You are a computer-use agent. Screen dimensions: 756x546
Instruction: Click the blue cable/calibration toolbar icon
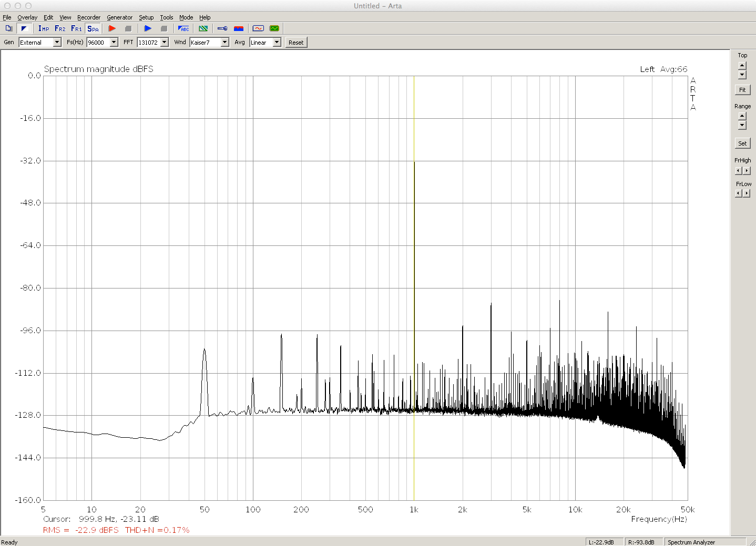click(222, 28)
